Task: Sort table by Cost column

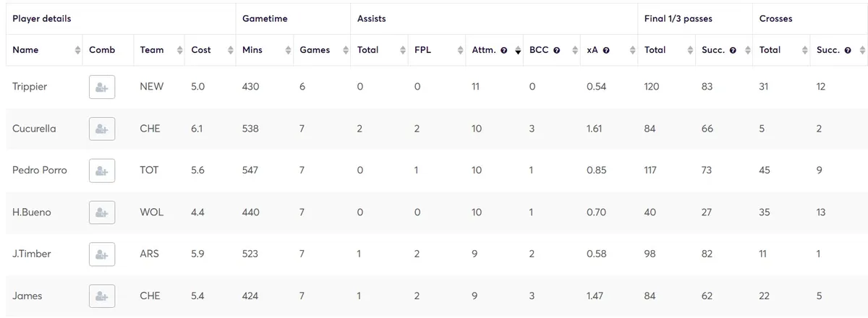Action: [x=201, y=50]
